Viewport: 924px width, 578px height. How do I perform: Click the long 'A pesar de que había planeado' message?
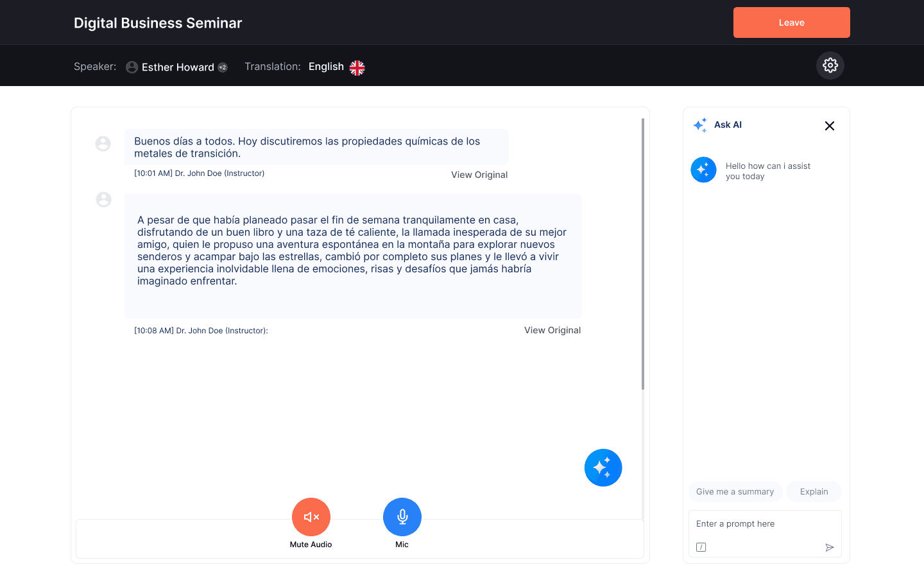pos(353,256)
